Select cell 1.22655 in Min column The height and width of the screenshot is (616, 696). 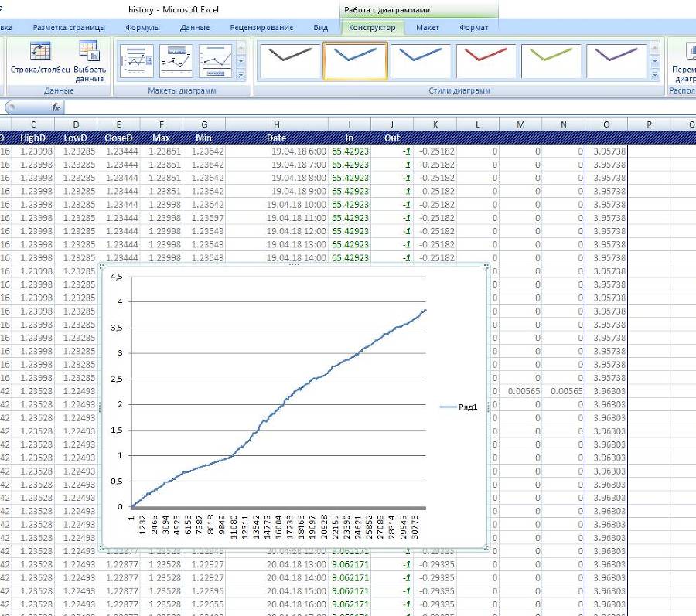click(x=204, y=604)
